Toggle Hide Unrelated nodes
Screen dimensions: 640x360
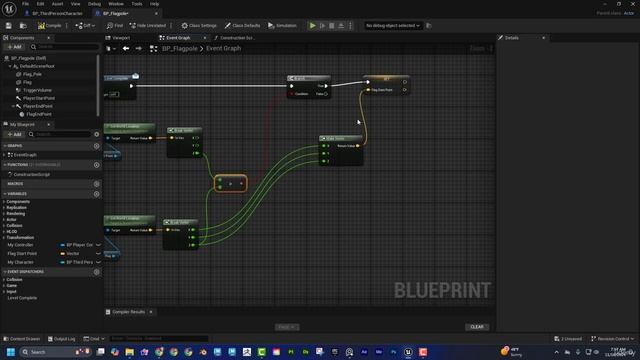(148, 26)
